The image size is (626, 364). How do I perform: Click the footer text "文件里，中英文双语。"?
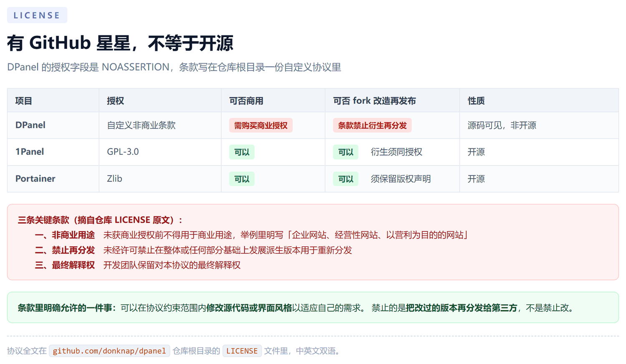[303, 351]
